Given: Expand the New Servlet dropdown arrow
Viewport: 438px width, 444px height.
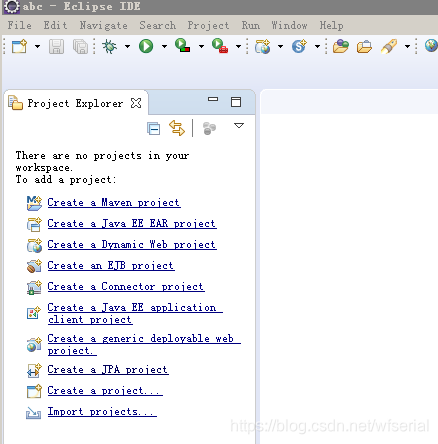Looking at the screenshot, I should click(x=317, y=46).
